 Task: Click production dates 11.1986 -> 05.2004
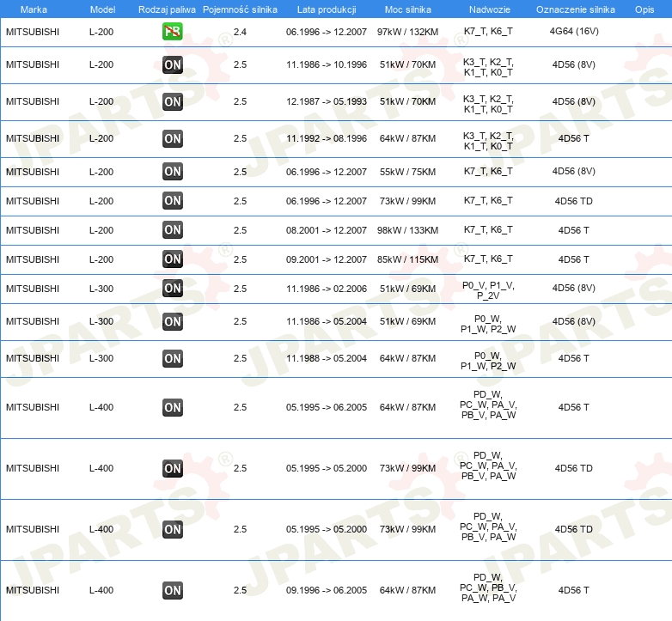327,321
